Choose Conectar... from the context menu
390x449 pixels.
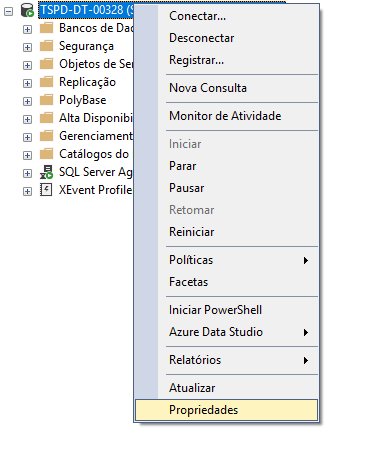(x=227, y=16)
